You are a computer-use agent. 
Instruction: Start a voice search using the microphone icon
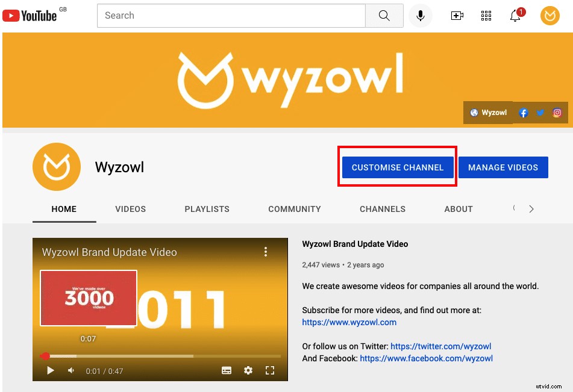(420, 16)
